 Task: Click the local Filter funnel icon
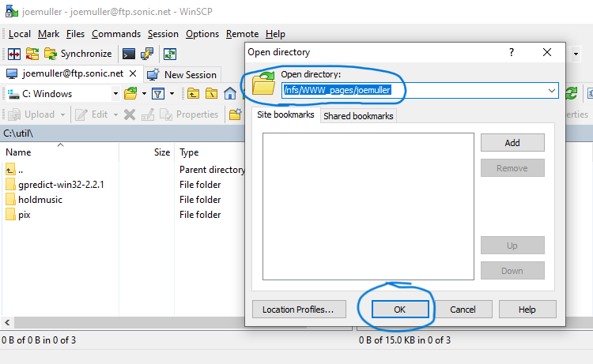(x=158, y=93)
